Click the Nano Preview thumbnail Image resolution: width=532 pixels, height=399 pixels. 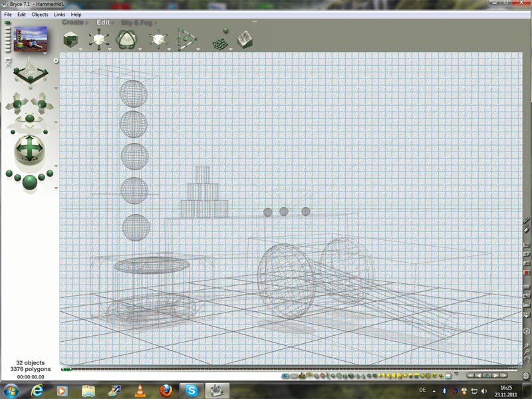tap(31, 39)
